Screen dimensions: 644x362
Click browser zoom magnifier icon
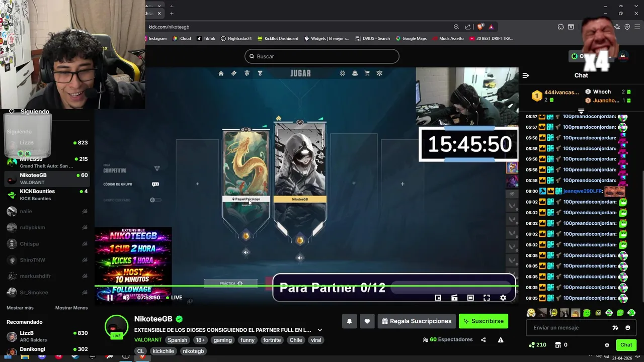pos(456,27)
